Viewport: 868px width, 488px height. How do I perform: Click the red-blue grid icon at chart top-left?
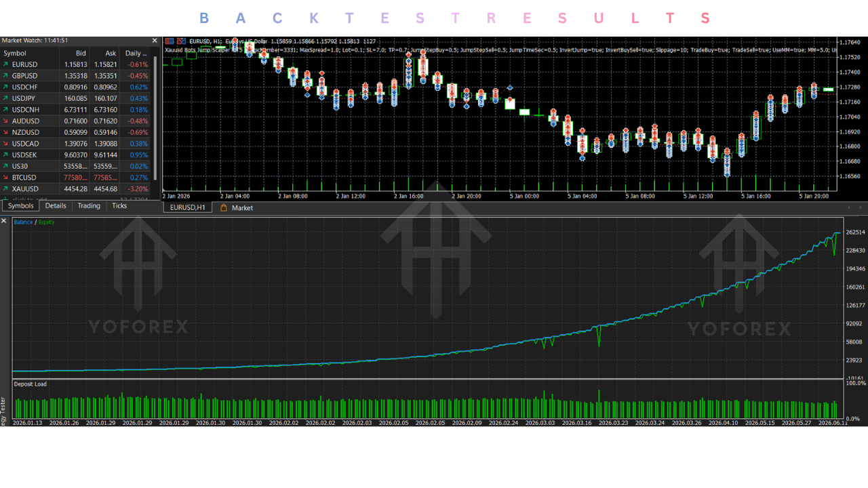point(168,41)
